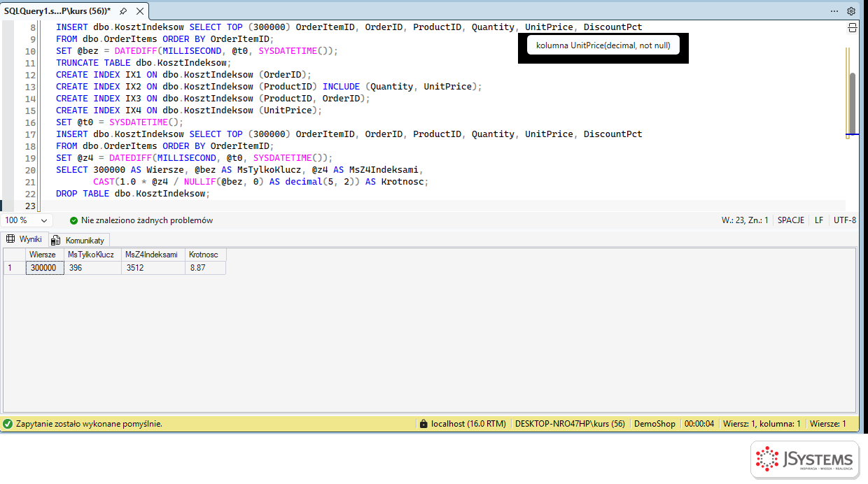Close the SQLQuery1 query tab
The image size is (868, 484).
140,11
